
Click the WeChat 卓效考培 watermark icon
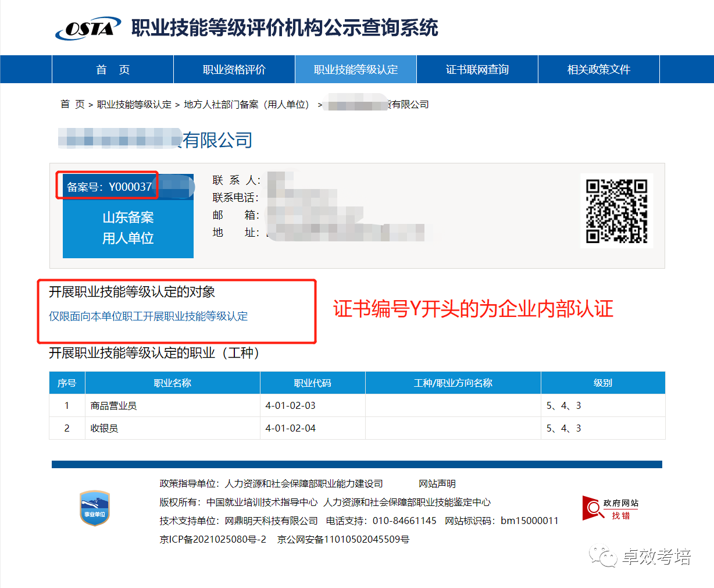click(602, 557)
